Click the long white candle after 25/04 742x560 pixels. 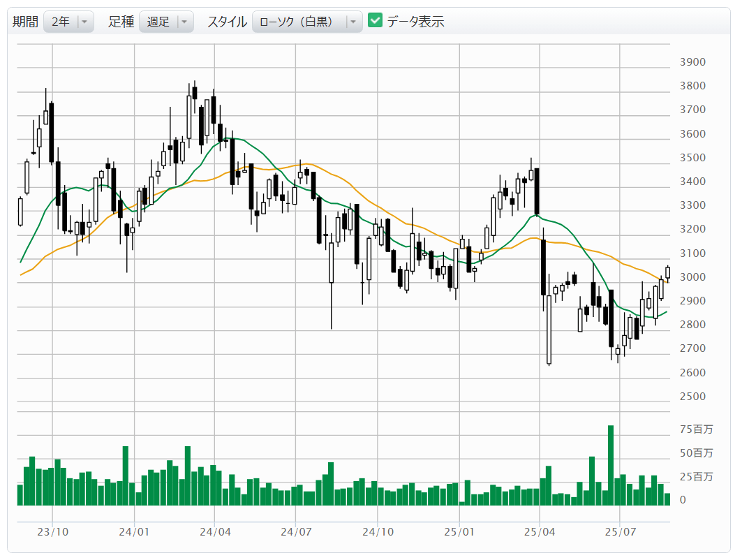click(549, 328)
